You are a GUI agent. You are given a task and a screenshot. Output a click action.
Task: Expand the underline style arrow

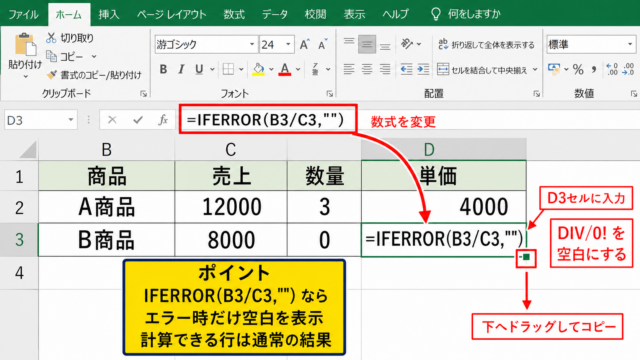[212, 70]
